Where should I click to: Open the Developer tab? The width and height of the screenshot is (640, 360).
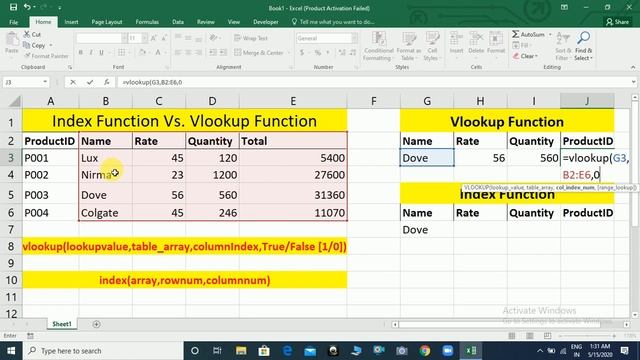265,22
